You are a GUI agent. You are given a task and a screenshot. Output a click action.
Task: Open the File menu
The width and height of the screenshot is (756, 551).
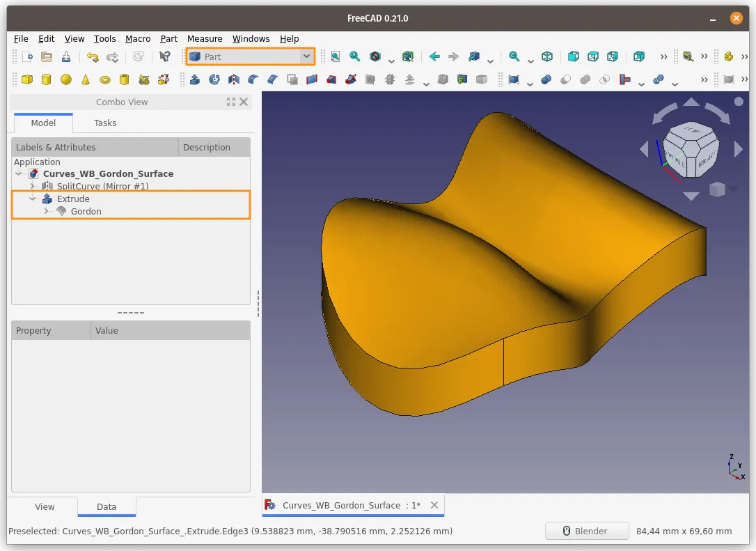[21, 38]
